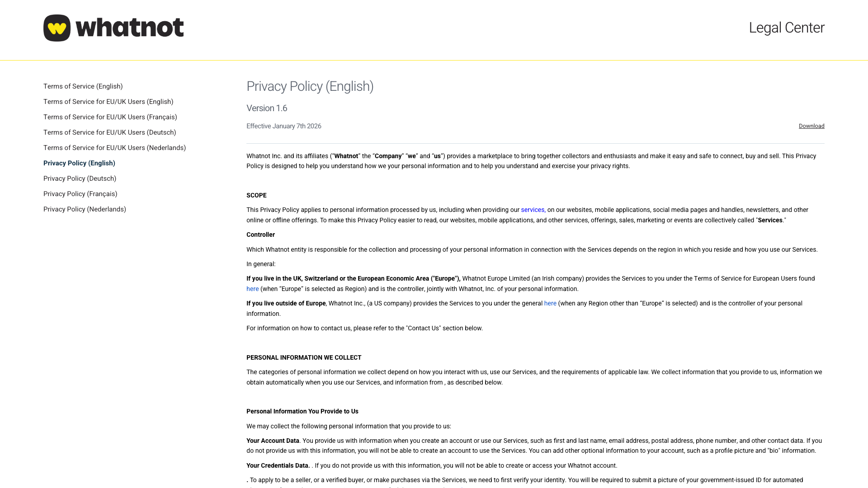Click the Version 1.6 text

click(267, 108)
